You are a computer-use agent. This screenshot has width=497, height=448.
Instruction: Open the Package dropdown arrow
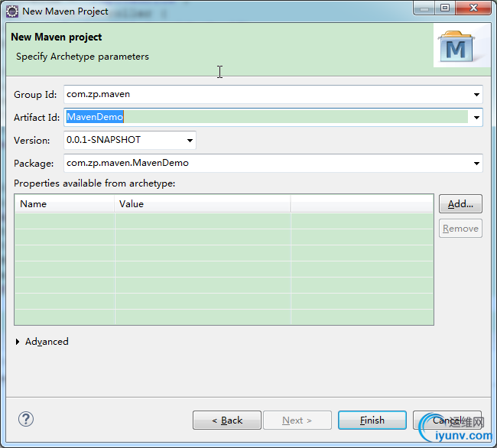(x=476, y=163)
